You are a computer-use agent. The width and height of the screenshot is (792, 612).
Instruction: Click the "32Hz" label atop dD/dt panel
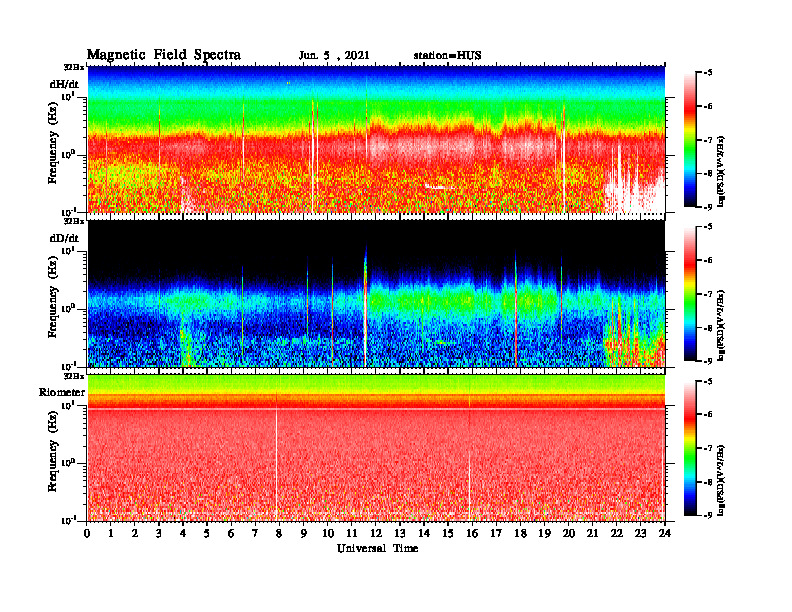(x=73, y=221)
